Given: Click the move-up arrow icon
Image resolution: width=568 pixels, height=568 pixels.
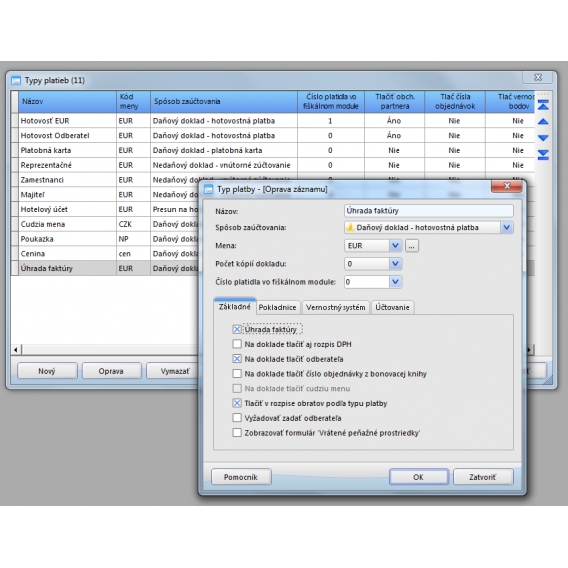Looking at the screenshot, I should 543,121.
